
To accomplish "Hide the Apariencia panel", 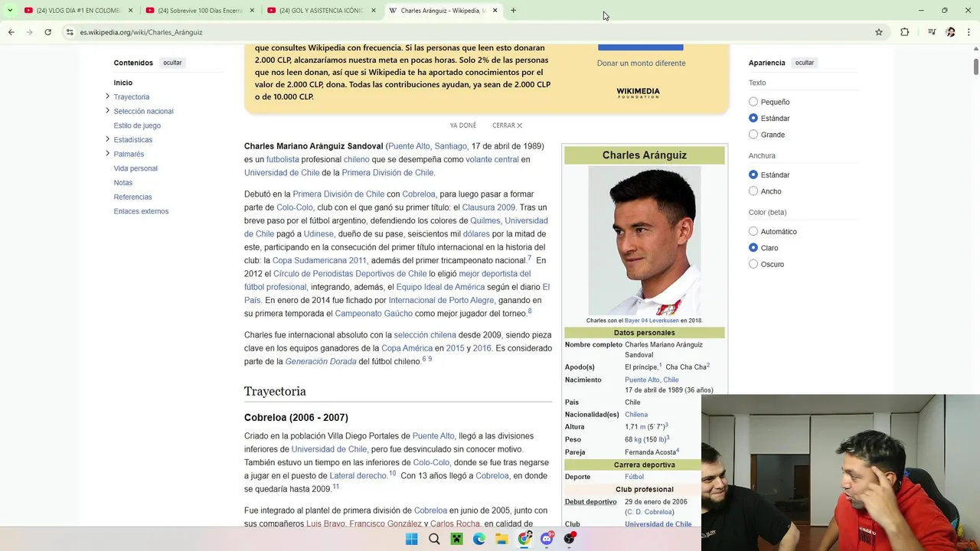I will (x=804, y=63).
